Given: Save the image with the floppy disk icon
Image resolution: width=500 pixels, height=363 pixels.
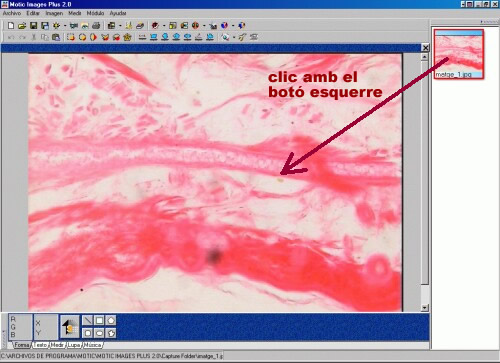Looking at the screenshot, I should point(33,25).
